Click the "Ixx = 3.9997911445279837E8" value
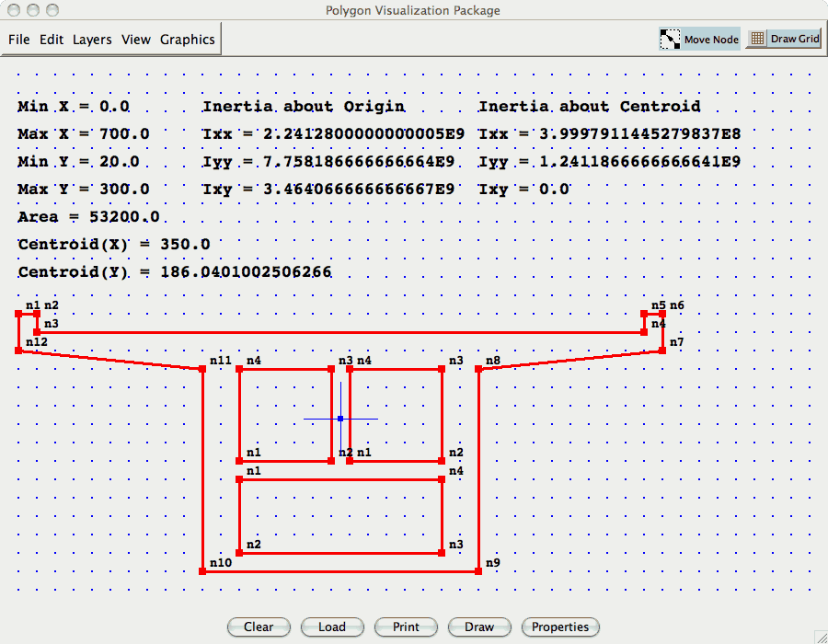828x644 pixels. coord(609,134)
